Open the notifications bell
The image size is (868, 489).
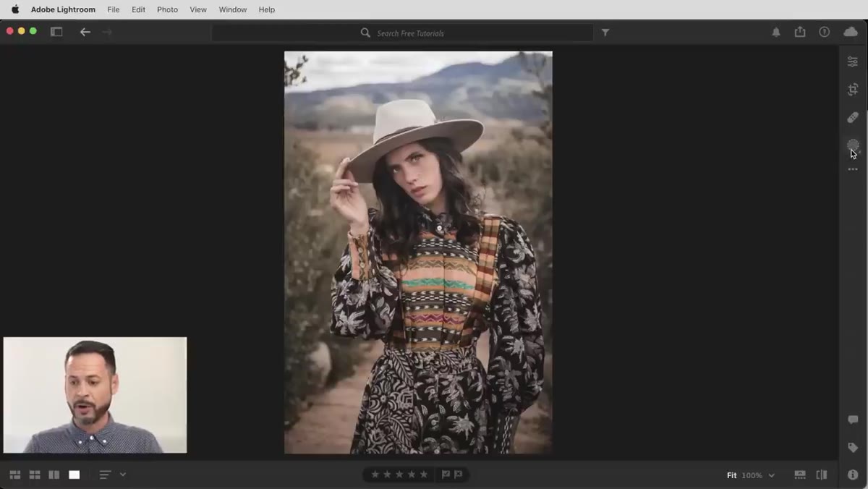point(776,33)
